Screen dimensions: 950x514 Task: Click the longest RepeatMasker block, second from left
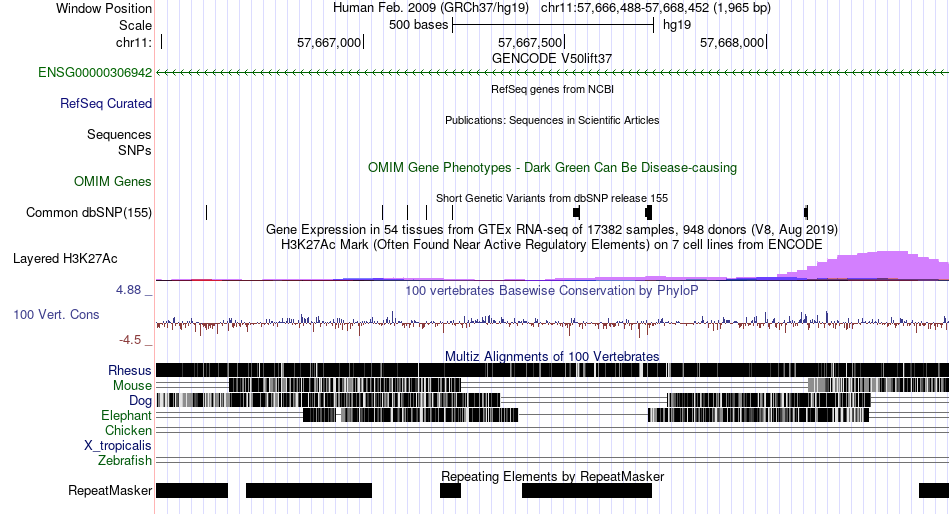pyautogui.click(x=309, y=490)
